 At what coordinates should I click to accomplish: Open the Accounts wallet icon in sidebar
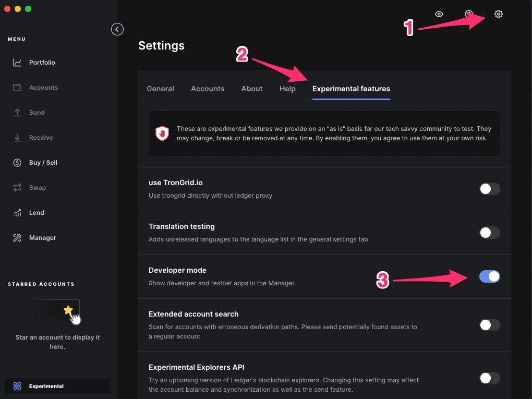click(17, 88)
